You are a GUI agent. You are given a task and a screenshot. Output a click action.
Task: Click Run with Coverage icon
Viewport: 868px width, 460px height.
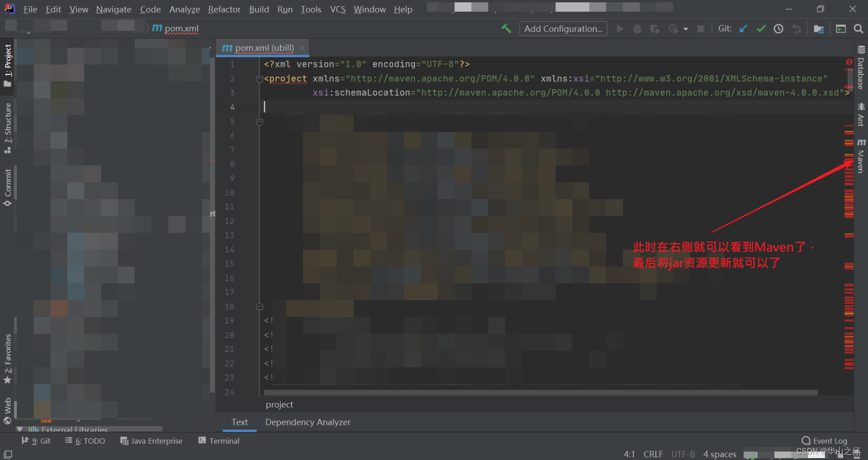tap(655, 29)
